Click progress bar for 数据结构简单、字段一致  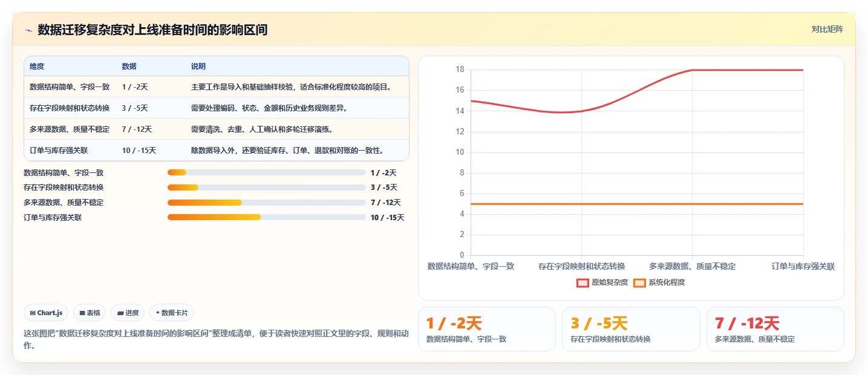tap(267, 172)
